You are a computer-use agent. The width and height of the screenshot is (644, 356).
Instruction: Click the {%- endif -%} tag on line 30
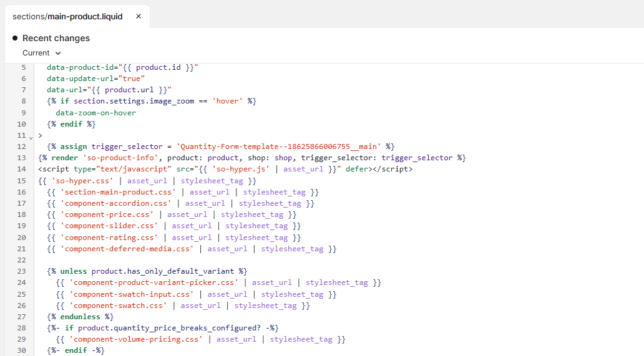tap(76, 350)
